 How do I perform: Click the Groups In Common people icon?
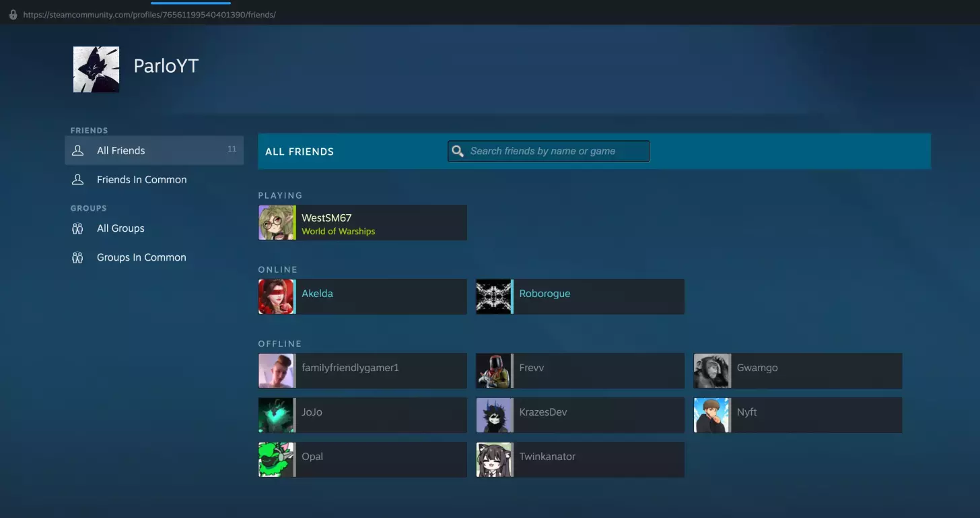pyautogui.click(x=78, y=257)
